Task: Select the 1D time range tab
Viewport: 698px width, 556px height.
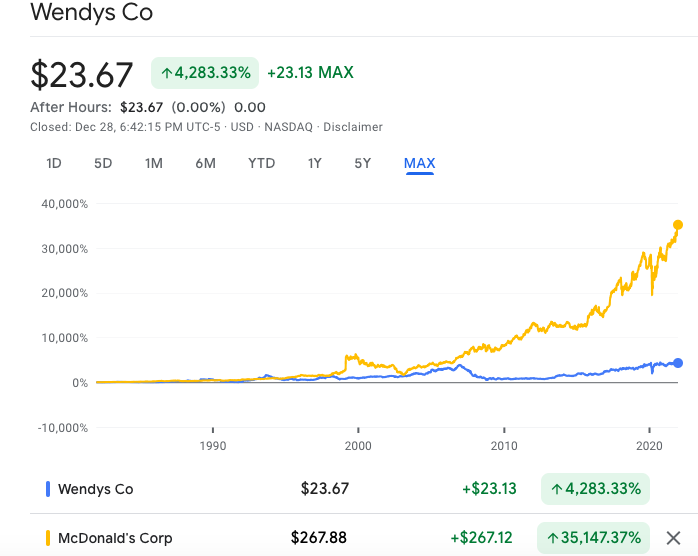Action: coord(54,163)
